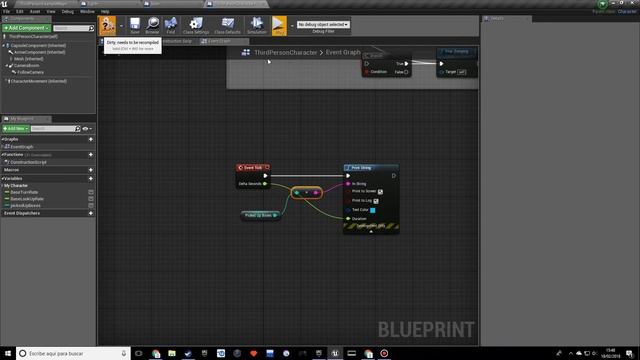Open the Text Color swatch on Print String

pos(373,210)
